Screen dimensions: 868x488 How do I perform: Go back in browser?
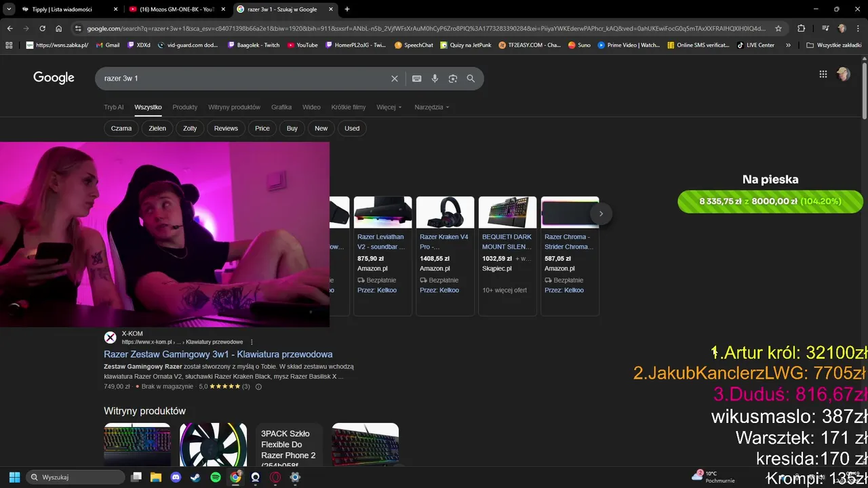9,28
